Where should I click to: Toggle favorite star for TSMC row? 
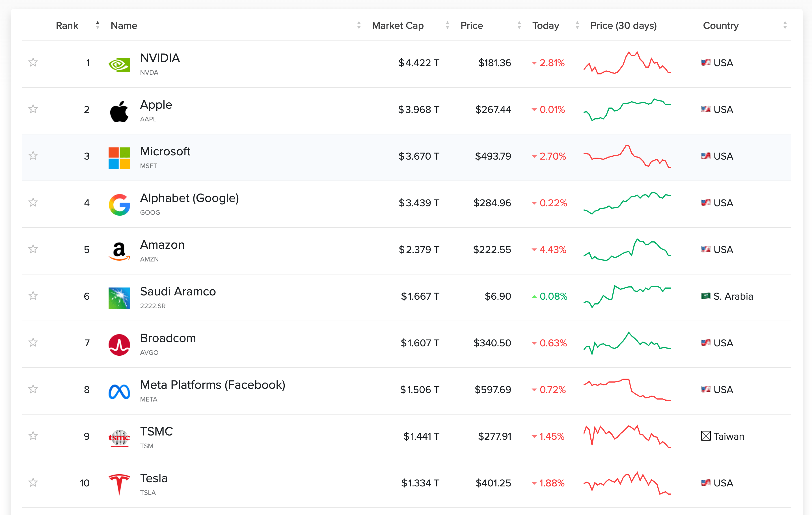[x=33, y=436]
